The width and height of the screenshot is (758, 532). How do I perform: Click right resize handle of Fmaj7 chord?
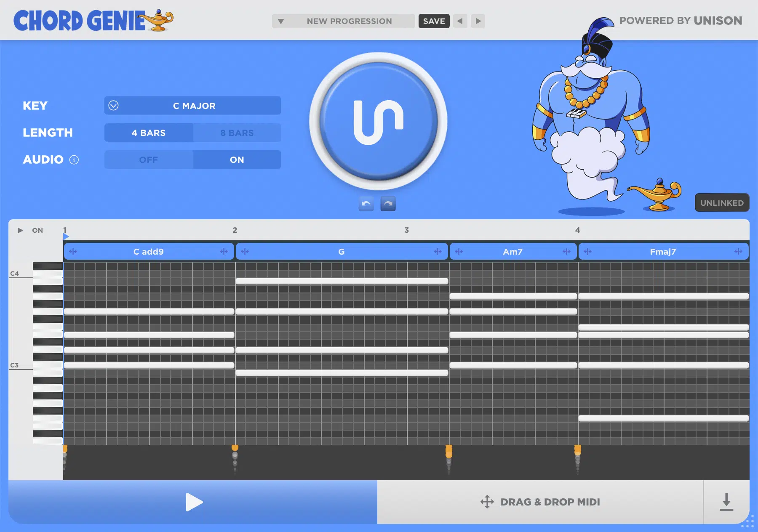[x=739, y=252]
